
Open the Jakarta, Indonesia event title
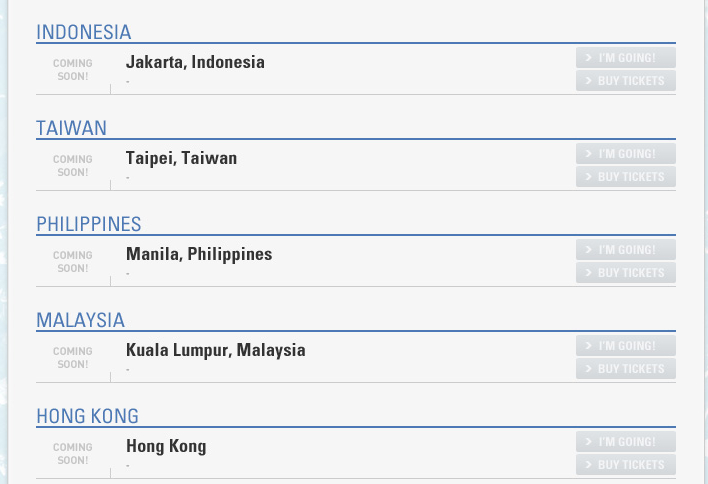click(195, 62)
